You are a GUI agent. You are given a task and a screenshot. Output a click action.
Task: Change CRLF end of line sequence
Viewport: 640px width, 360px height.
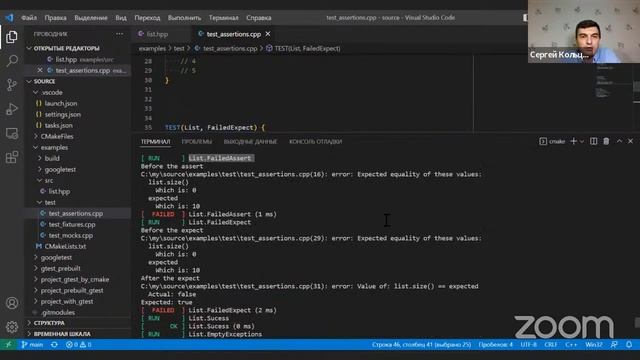pyautogui.click(x=551, y=344)
